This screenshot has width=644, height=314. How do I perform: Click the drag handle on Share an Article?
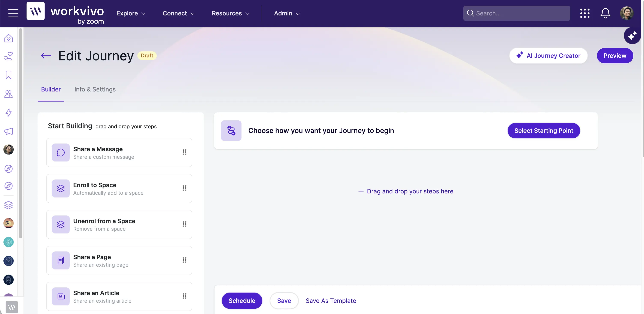185,296
